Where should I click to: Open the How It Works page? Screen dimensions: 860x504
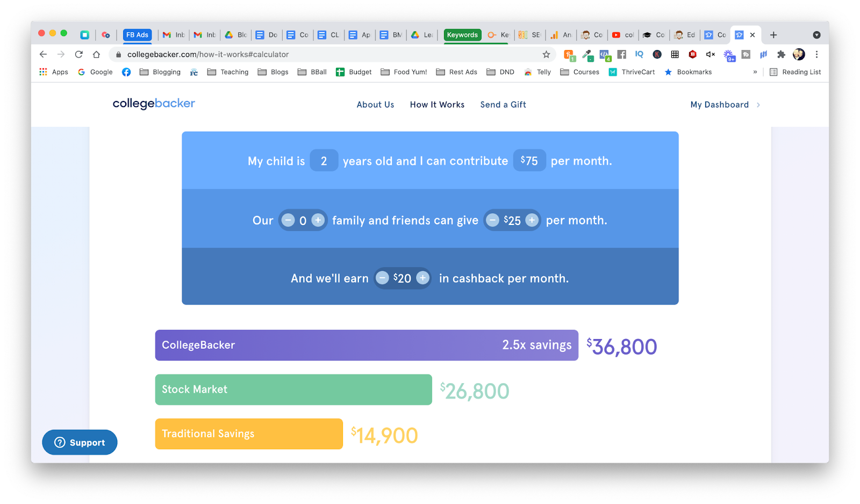(437, 105)
